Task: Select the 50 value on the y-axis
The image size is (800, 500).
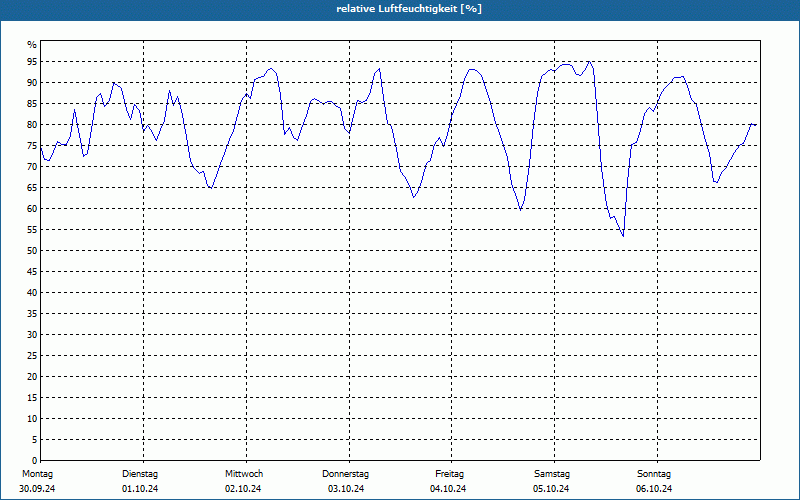Action: 32,251
